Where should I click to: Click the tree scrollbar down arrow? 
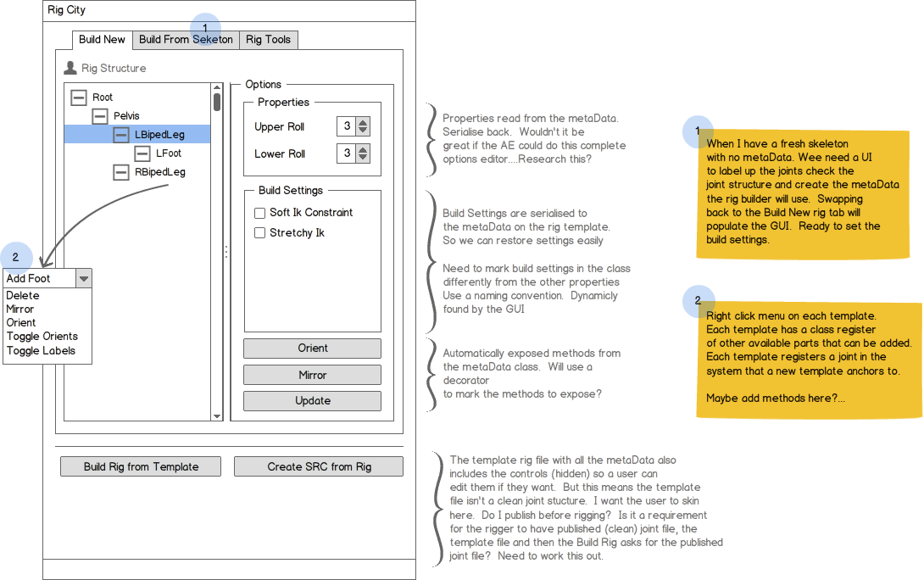point(217,416)
